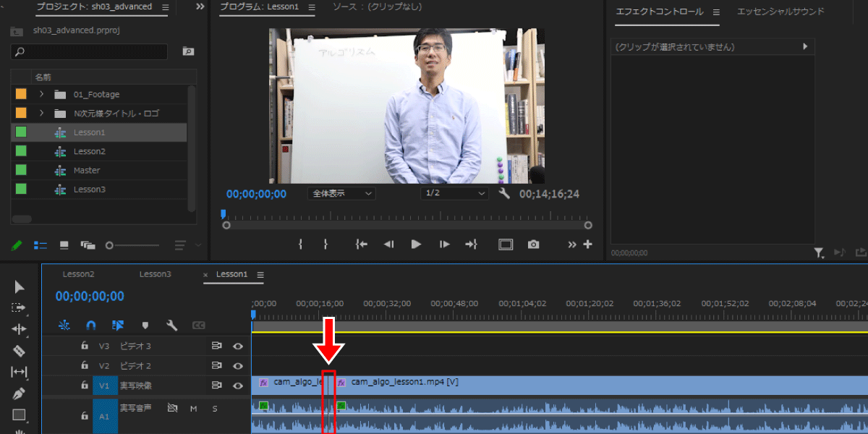Image resolution: width=868 pixels, height=434 pixels.
Task: Select the Selection (arrow) tool
Action: click(x=20, y=287)
